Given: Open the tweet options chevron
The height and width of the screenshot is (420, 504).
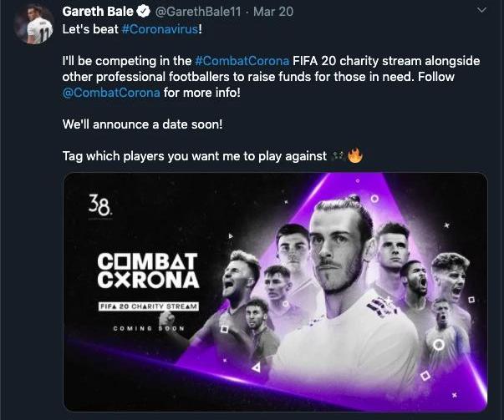Looking at the screenshot, I should [481, 11].
